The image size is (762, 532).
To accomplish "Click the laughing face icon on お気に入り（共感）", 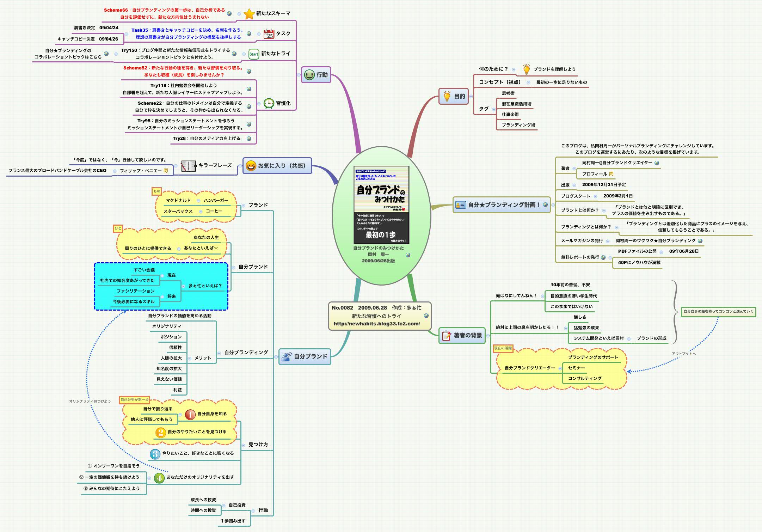I will 251,166.
